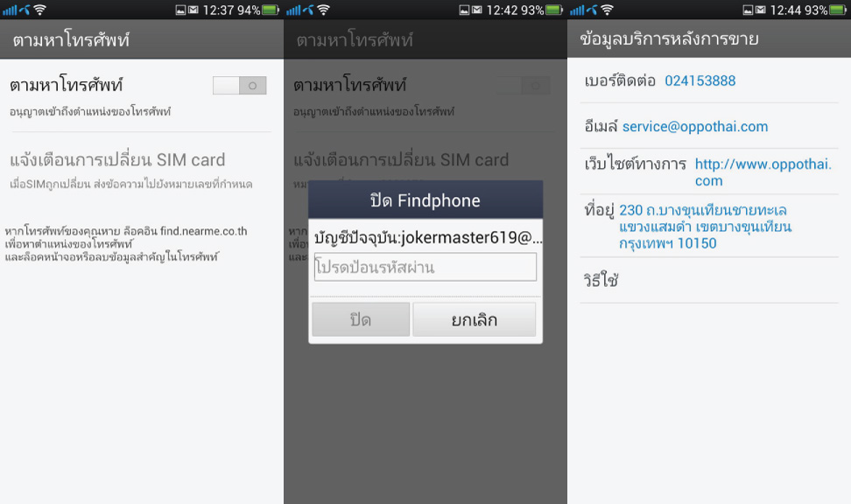Tap the mail icon near 12:44

pyautogui.click(x=760, y=10)
